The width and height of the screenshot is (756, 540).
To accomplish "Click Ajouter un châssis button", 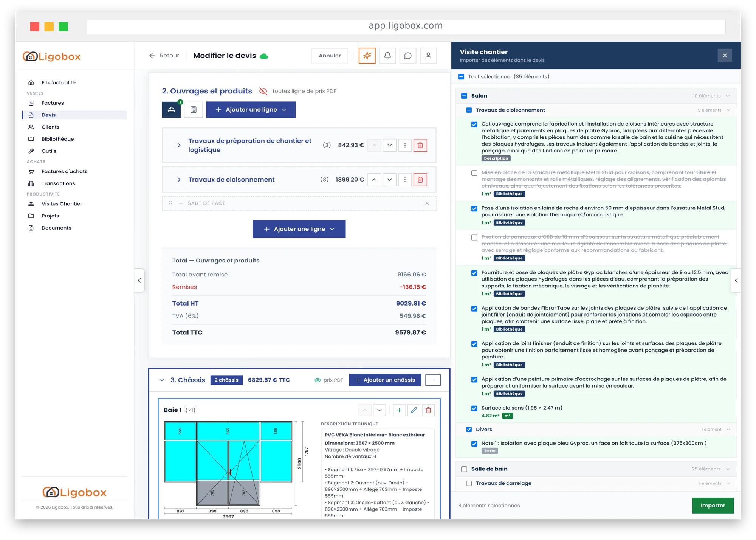I will (385, 380).
